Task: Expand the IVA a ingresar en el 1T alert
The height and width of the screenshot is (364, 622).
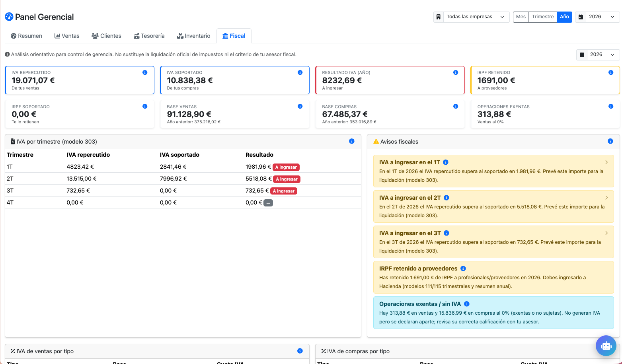Action: [493, 171]
